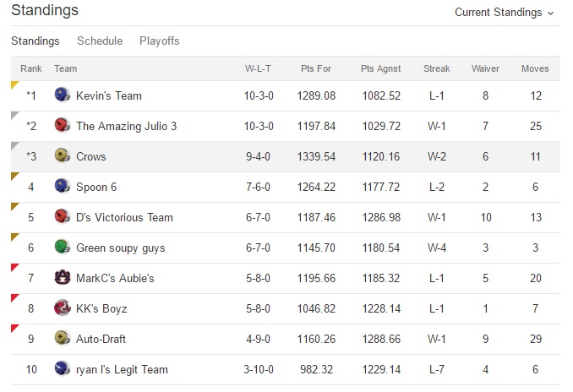Click MarkC's Aubie's team logo icon
573x392 pixels.
[62, 278]
